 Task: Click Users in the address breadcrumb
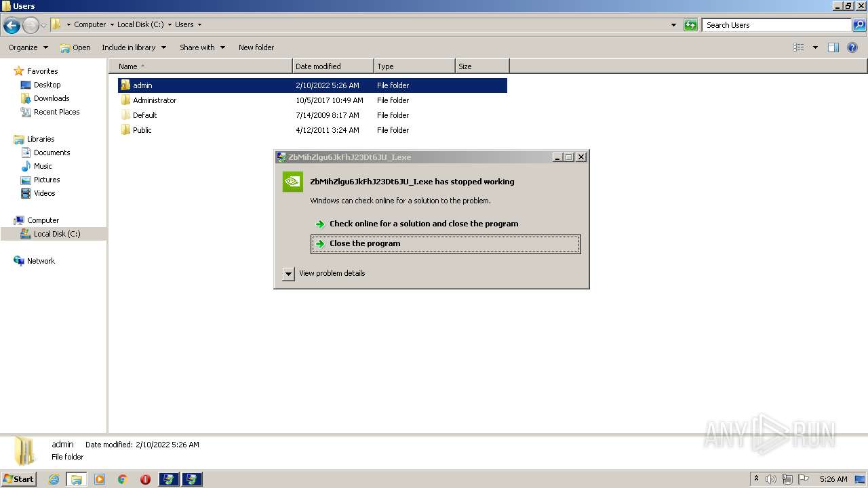[x=184, y=24]
